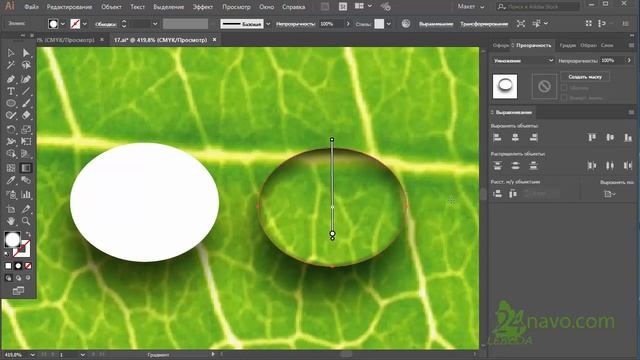Open zoom level 419.8% dropdown

pos(33,355)
